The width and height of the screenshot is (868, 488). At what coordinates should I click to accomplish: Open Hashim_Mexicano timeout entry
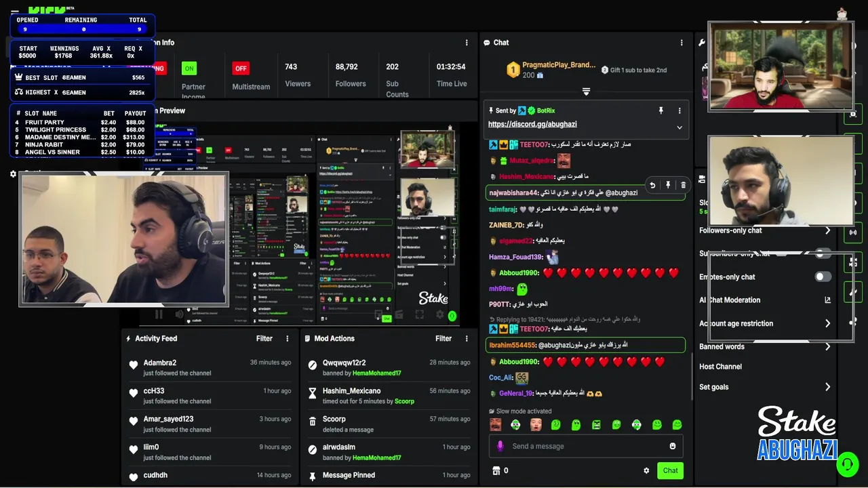(x=389, y=396)
